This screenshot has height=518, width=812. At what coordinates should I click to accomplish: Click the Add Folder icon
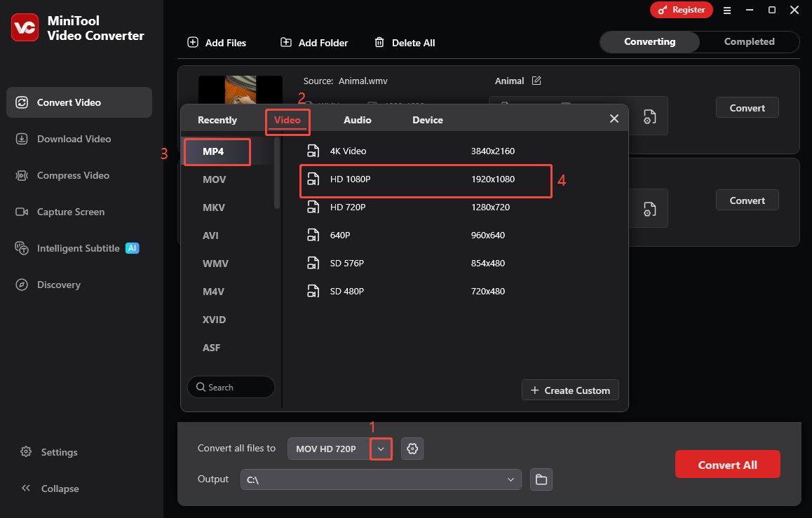pos(286,42)
